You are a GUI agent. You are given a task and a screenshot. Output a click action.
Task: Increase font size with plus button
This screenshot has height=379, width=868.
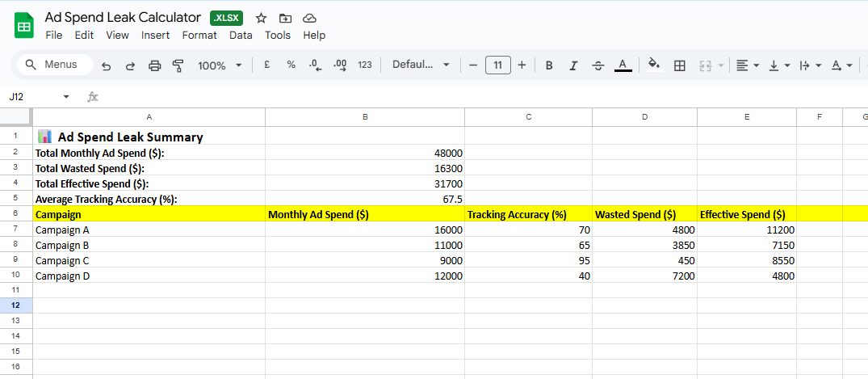tap(522, 65)
